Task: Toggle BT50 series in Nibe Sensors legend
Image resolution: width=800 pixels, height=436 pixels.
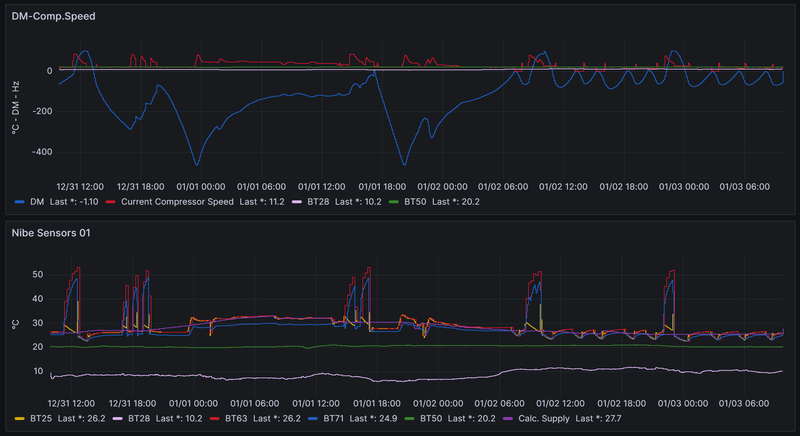Action: [431, 419]
